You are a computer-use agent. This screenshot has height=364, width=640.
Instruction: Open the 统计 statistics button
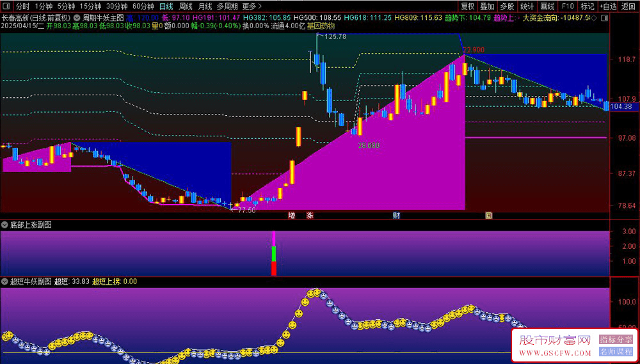527,6
